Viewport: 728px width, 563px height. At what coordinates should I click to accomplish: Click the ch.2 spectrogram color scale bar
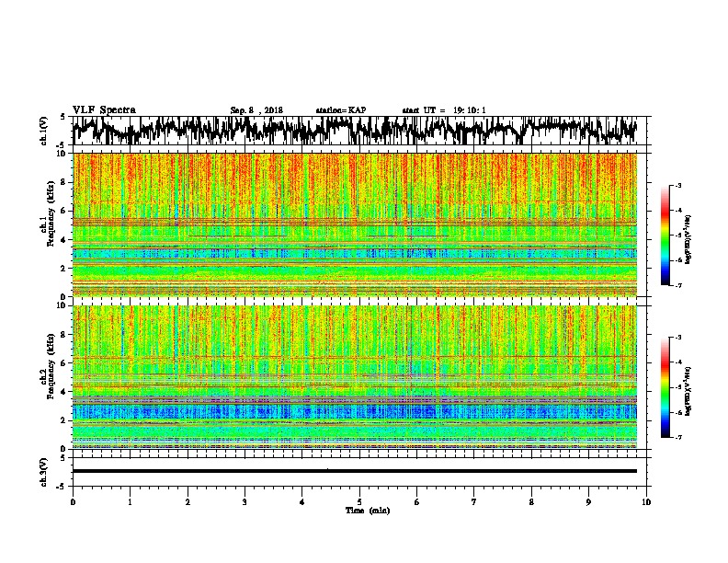tap(665, 387)
